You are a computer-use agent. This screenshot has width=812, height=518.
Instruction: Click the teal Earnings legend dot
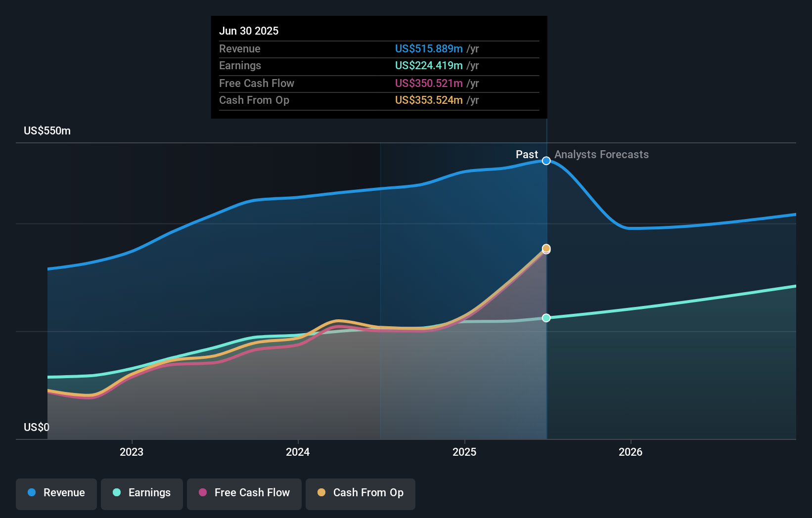coord(116,493)
